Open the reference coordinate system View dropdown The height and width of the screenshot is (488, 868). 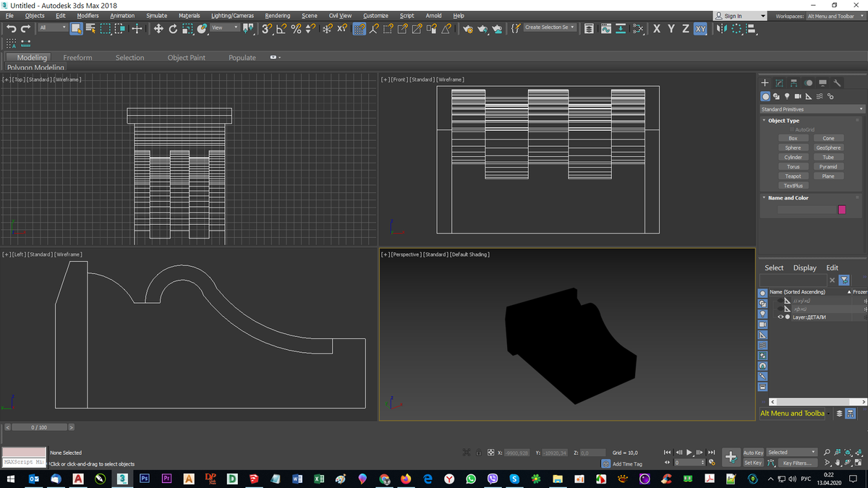(x=224, y=27)
